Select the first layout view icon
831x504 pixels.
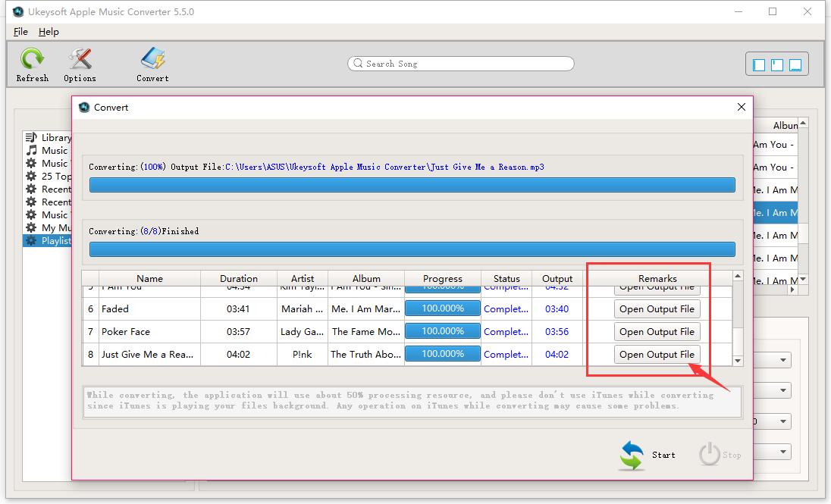[759, 65]
